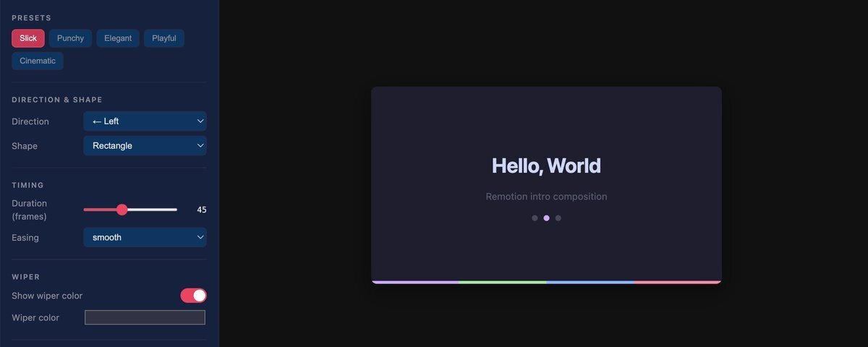The image size is (868, 347).
Task: Click the first dot indicator in preview
Action: [x=535, y=218]
